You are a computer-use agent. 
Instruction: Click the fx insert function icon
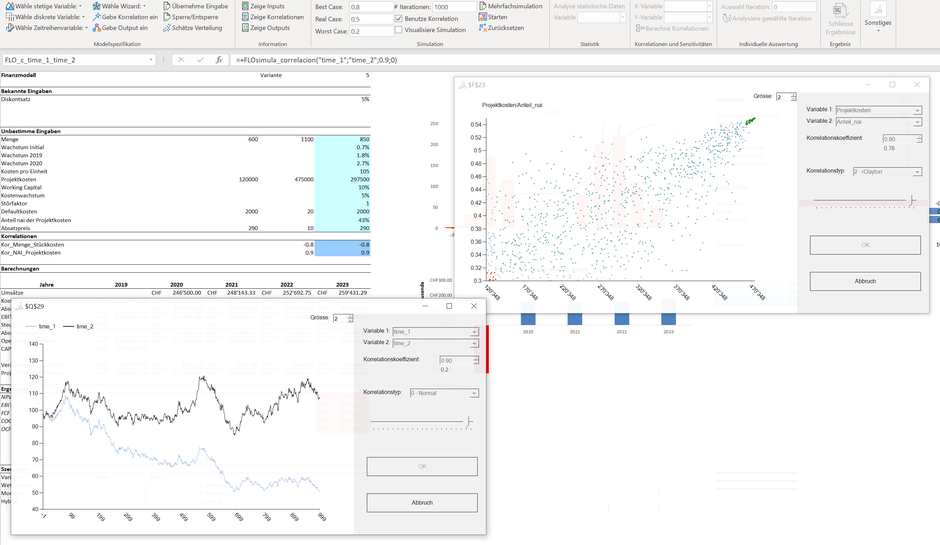click(x=219, y=60)
